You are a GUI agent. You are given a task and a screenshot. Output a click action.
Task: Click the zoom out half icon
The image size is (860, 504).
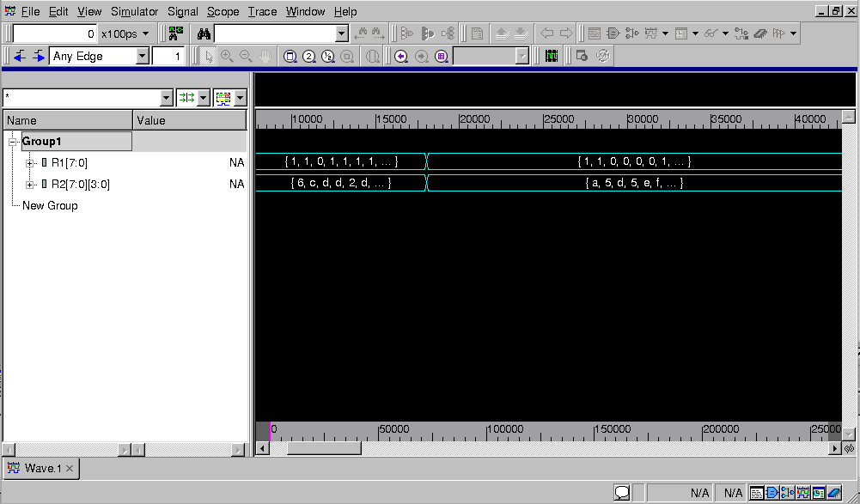328,56
